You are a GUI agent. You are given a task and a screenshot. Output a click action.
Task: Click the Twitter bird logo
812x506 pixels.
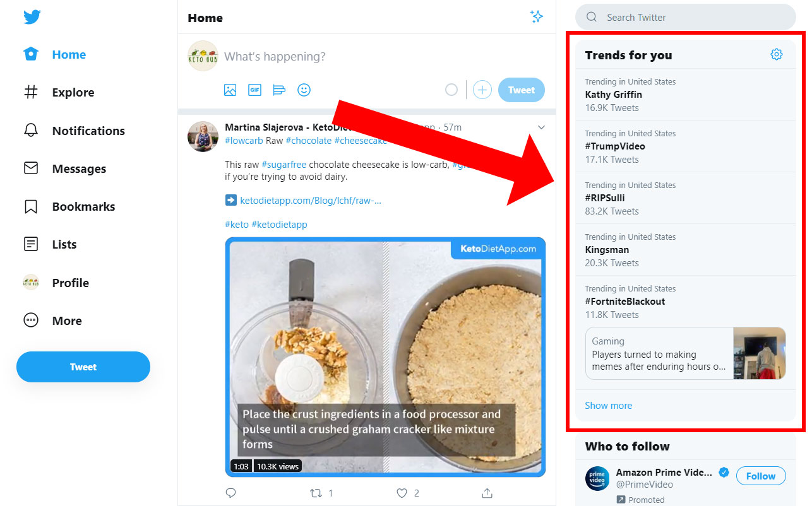[32, 16]
